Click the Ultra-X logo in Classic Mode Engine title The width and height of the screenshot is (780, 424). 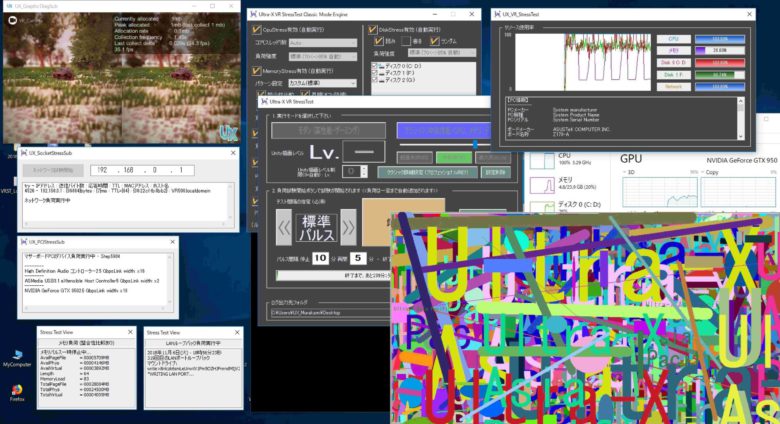[x=253, y=14]
